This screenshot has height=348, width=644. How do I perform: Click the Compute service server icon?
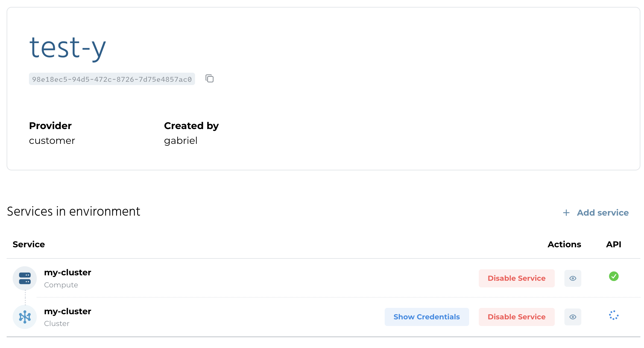point(25,278)
